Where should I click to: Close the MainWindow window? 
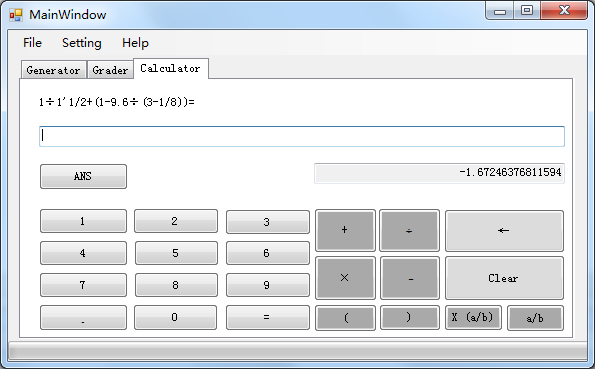tap(564, 10)
